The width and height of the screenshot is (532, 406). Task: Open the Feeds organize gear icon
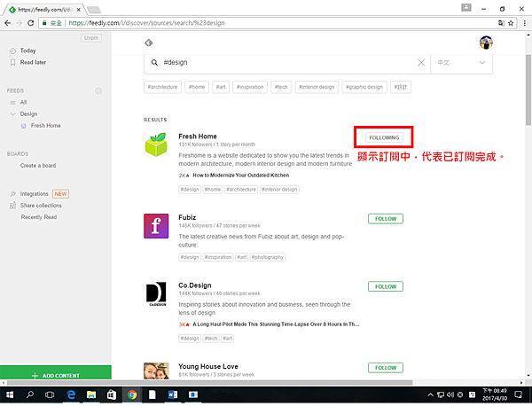(98, 91)
